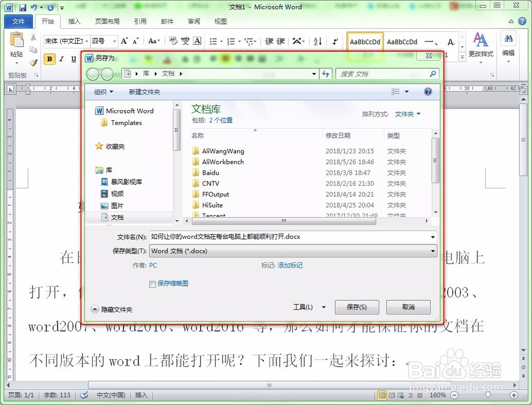Click the tab selector button at the ruler corner
The image size is (532, 405).
click(11, 89)
